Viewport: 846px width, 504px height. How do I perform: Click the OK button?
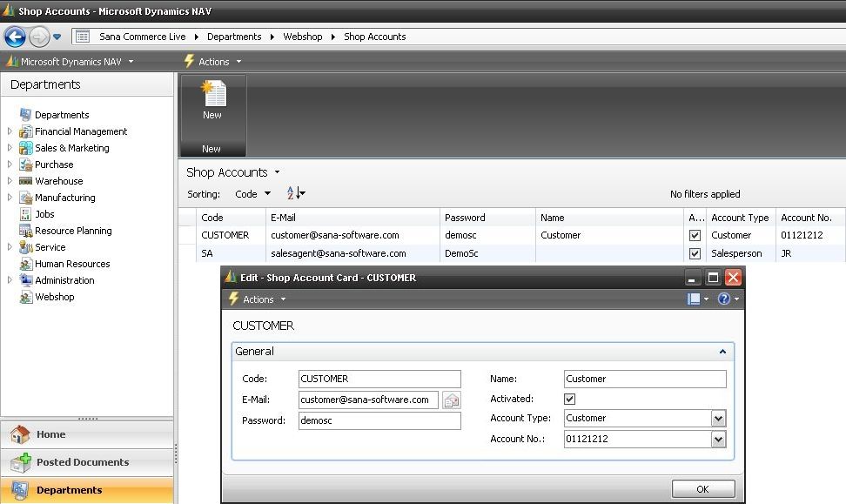[703, 489]
